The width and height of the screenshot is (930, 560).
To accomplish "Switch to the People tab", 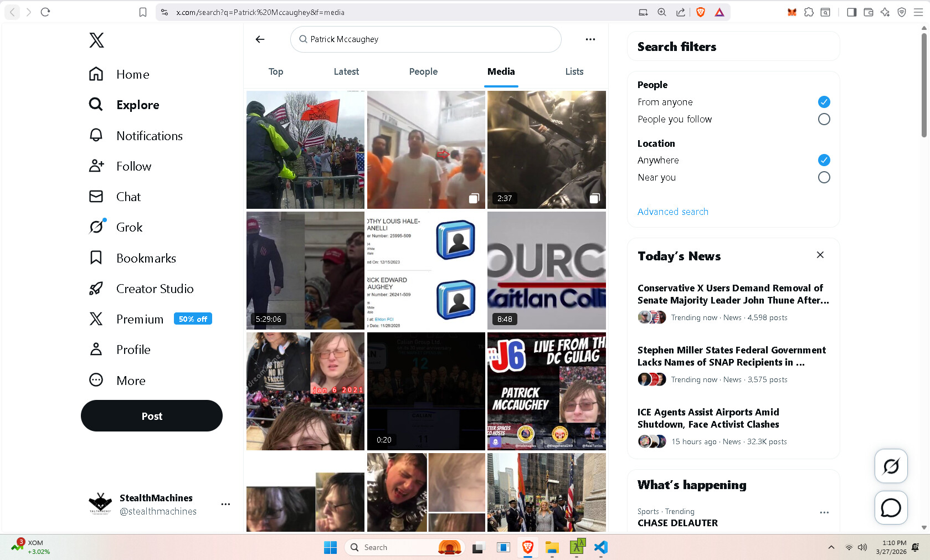I will pos(423,71).
